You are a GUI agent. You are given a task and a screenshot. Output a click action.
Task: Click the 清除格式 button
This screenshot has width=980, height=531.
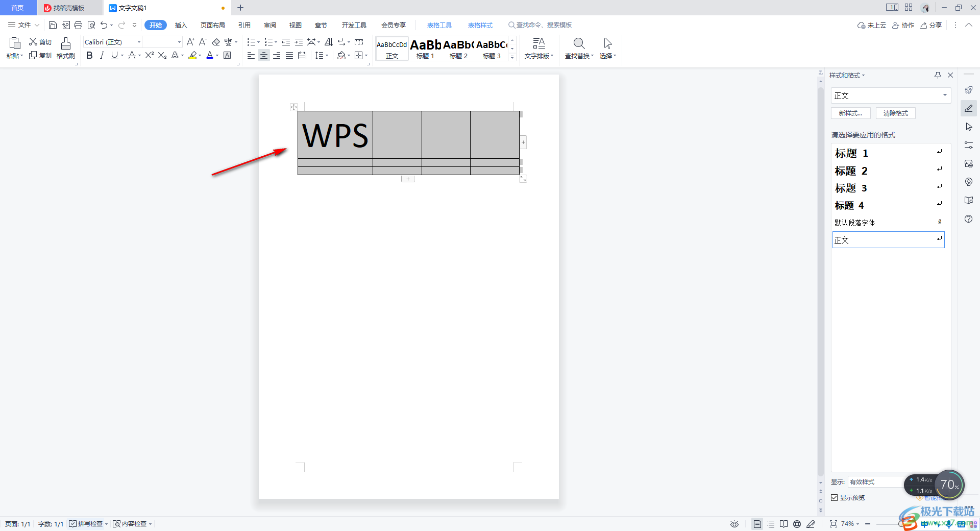click(896, 113)
